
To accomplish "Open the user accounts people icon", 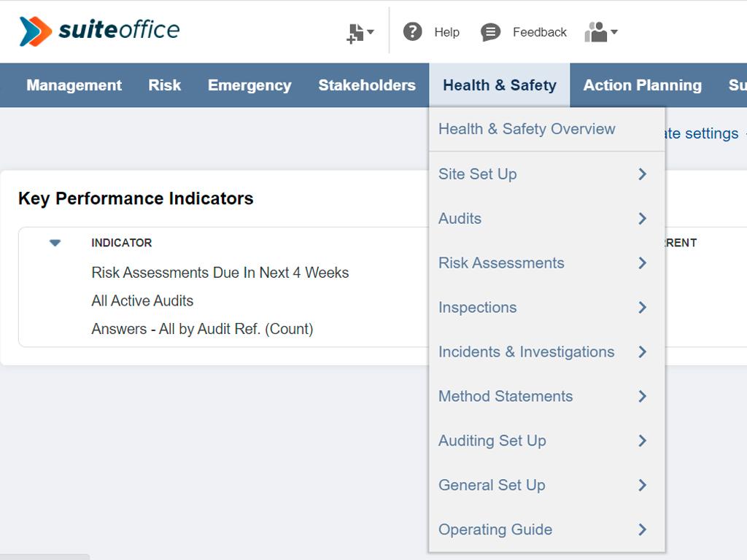I will click(x=600, y=32).
